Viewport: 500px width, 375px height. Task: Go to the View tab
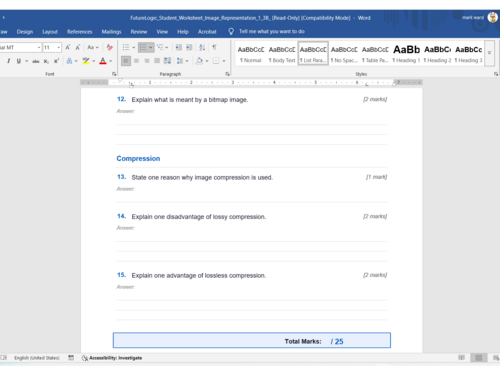click(x=162, y=32)
